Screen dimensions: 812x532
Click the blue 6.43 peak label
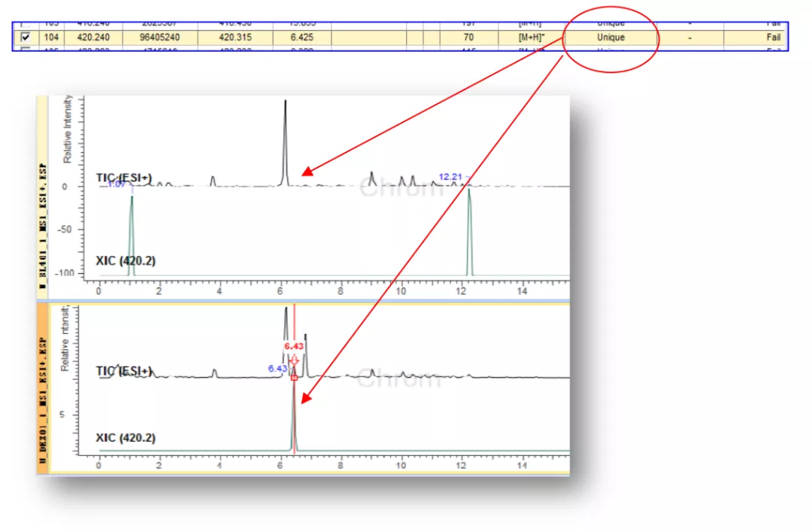click(x=277, y=369)
